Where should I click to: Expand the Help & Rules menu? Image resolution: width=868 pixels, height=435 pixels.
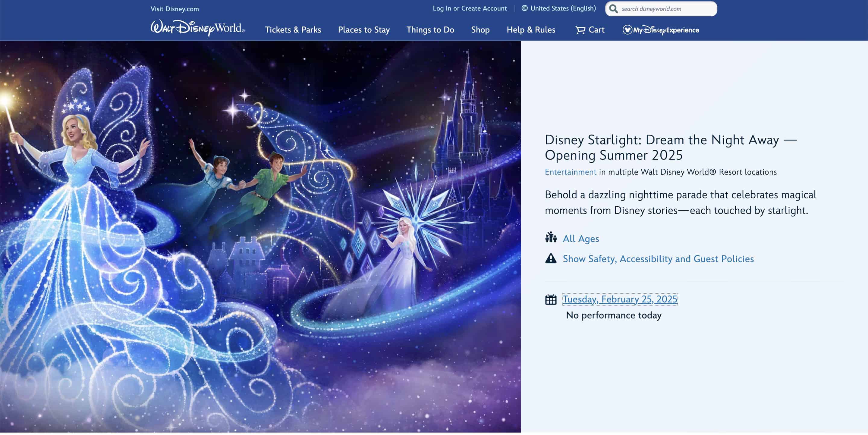pyautogui.click(x=531, y=30)
